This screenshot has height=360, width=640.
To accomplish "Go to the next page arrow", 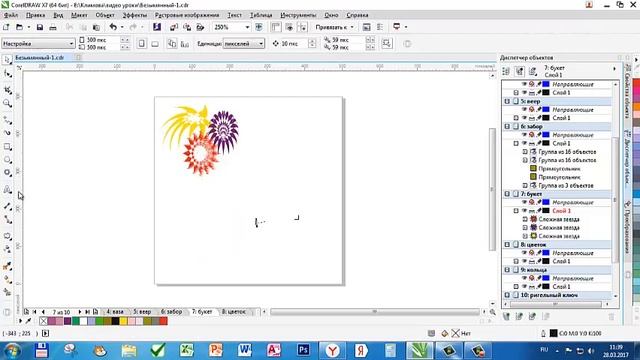I will [x=80, y=311].
